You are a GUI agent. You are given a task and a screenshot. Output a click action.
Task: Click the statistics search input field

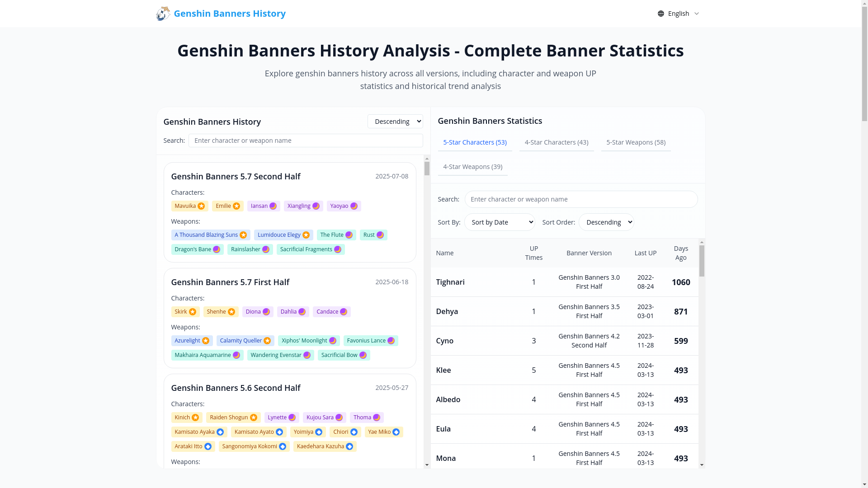pos(581,199)
